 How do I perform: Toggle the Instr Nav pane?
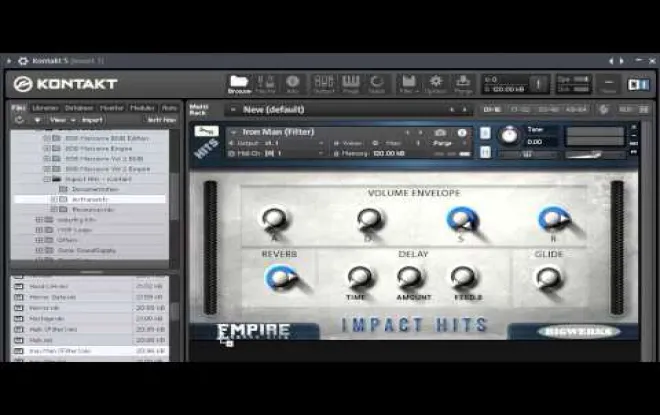coord(161,120)
